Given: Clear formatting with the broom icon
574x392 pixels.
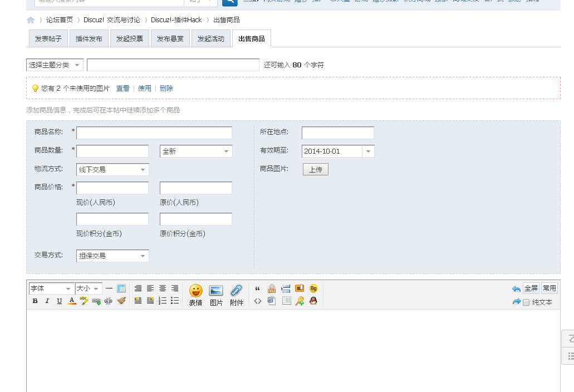Looking at the screenshot, I should click(x=121, y=301).
